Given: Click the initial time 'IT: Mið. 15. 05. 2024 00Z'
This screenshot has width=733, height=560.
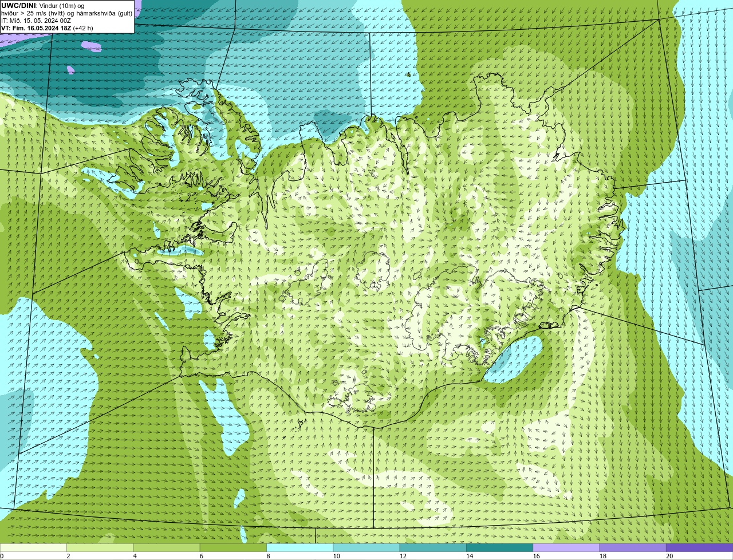Looking at the screenshot, I should pyautogui.click(x=36, y=20).
